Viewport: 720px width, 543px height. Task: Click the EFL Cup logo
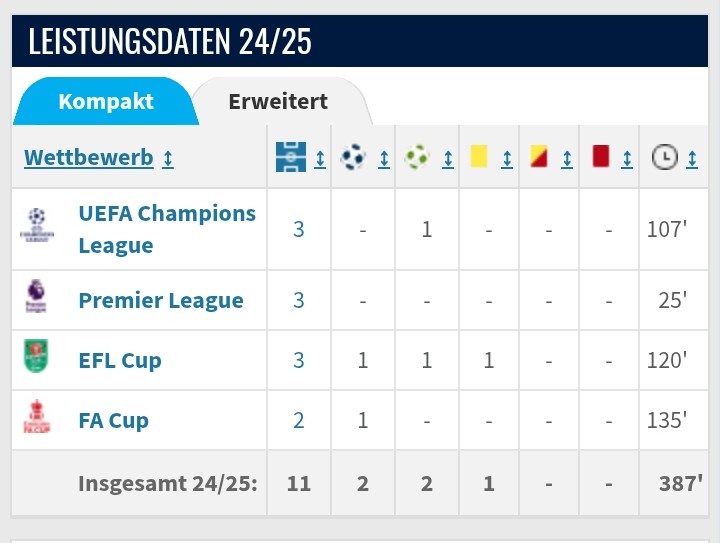click(x=37, y=358)
